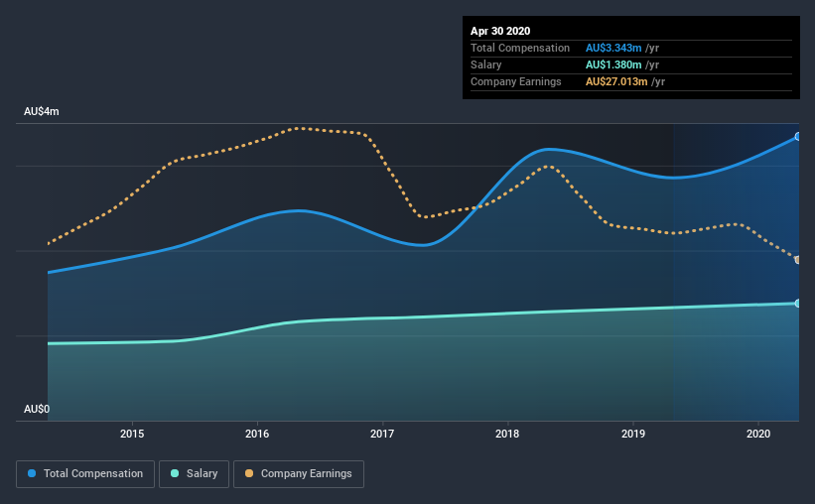Click the AU$3.343m total compensation value
The image size is (815, 504).
pos(613,48)
